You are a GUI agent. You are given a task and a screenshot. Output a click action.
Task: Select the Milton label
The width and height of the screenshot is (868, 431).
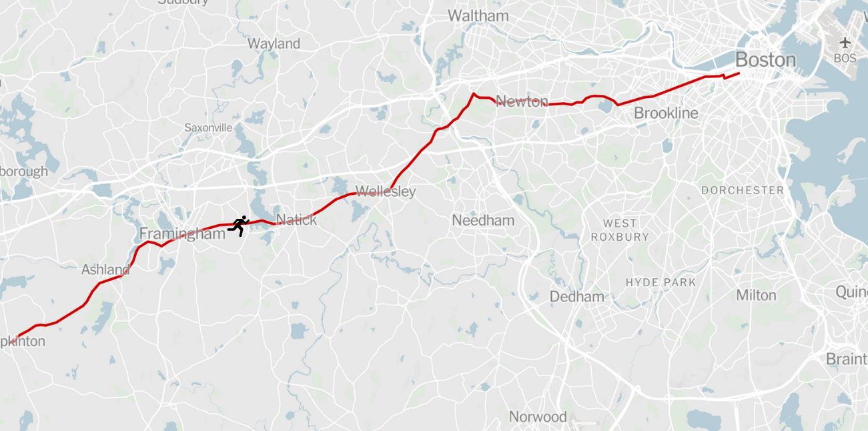point(756,295)
